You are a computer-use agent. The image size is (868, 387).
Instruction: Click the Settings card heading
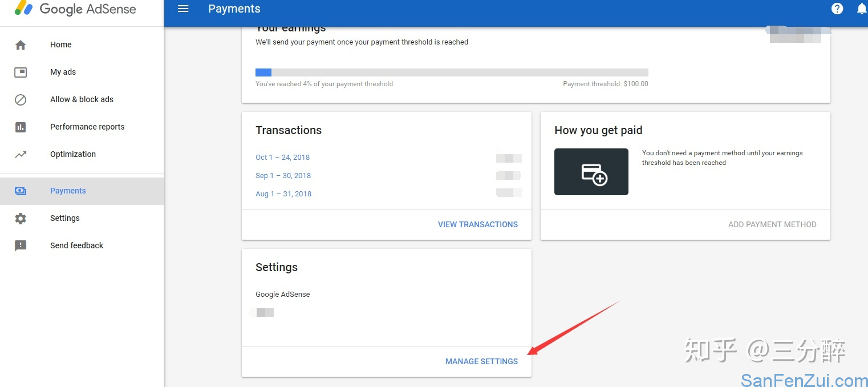[x=277, y=267]
